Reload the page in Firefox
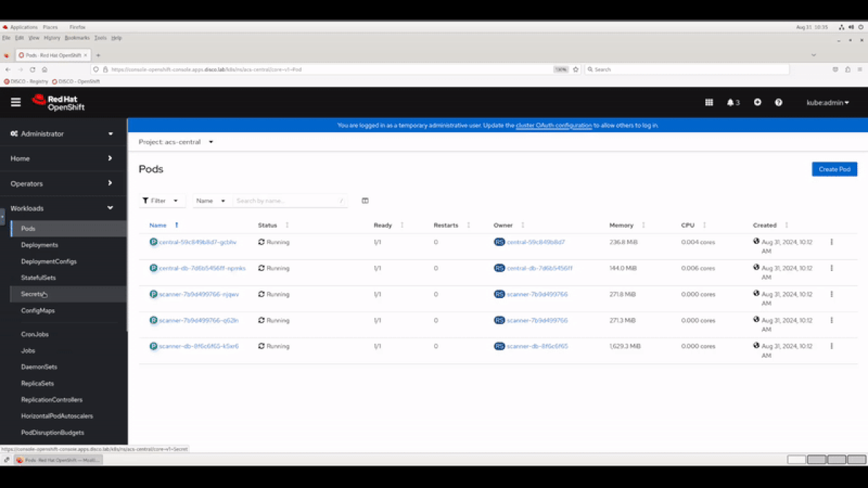The width and height of the screenshot is (868, 488). (33, 69)
